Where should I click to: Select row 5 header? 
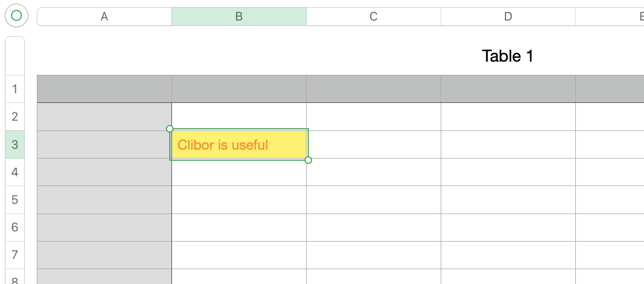[x=15, y=200]
